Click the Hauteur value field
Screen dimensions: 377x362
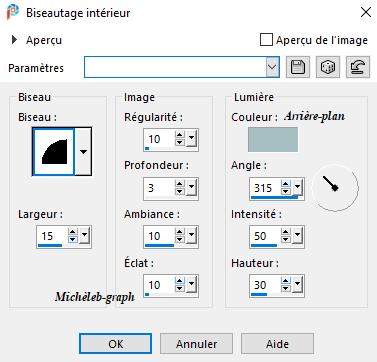[265, 285]
